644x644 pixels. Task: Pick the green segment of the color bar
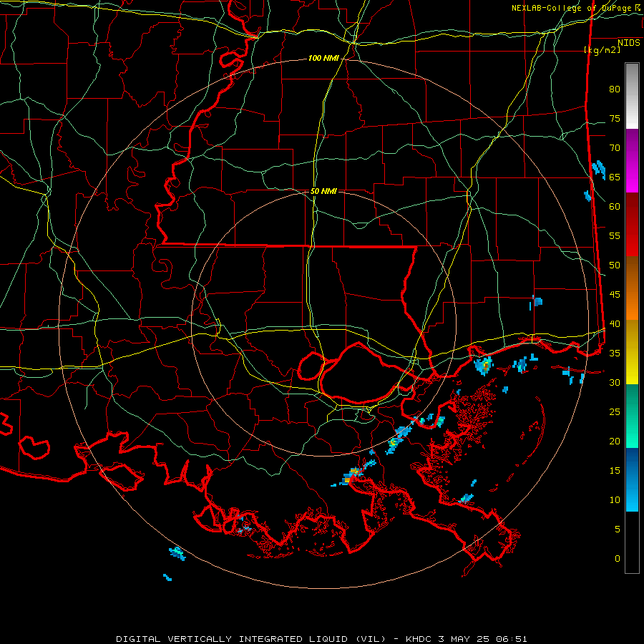tap(632, 416)
